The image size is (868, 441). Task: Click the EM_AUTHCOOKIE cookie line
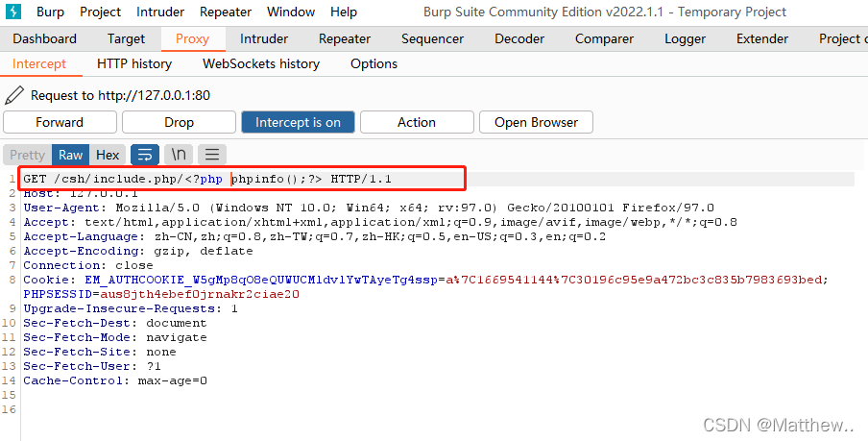(425, 281)
